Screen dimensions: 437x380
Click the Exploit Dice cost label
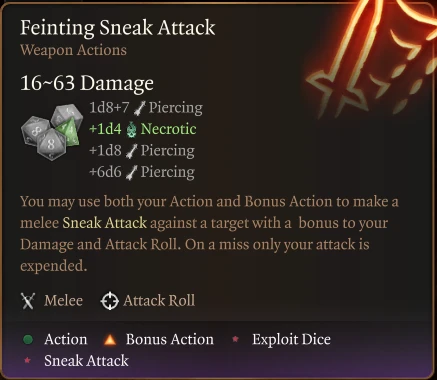(291, 339)
